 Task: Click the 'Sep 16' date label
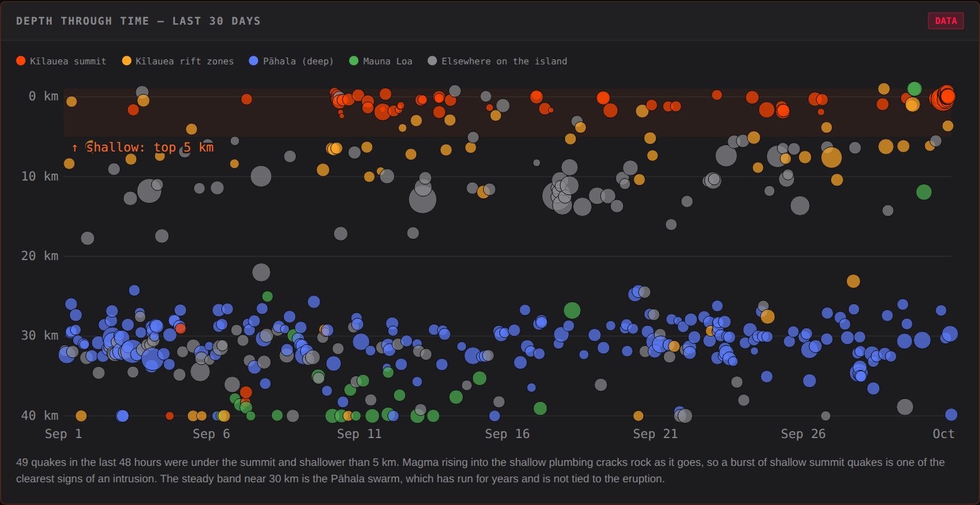(x=508, y=434)
